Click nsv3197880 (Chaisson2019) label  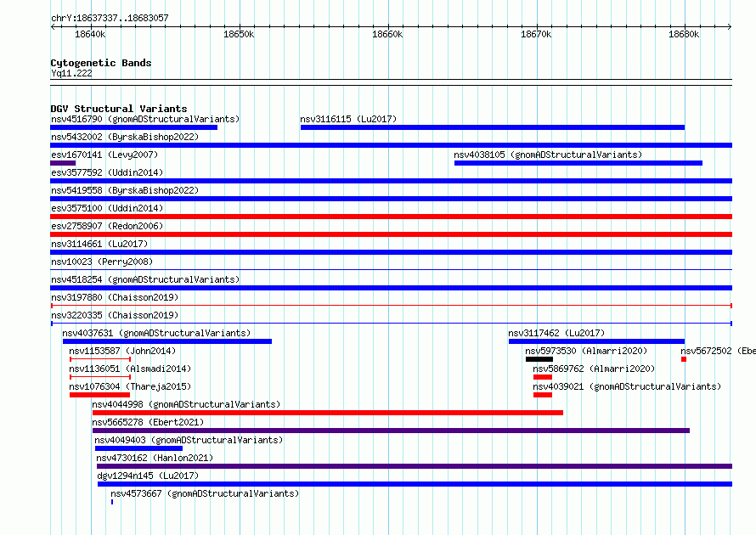(x=115, y=297)
